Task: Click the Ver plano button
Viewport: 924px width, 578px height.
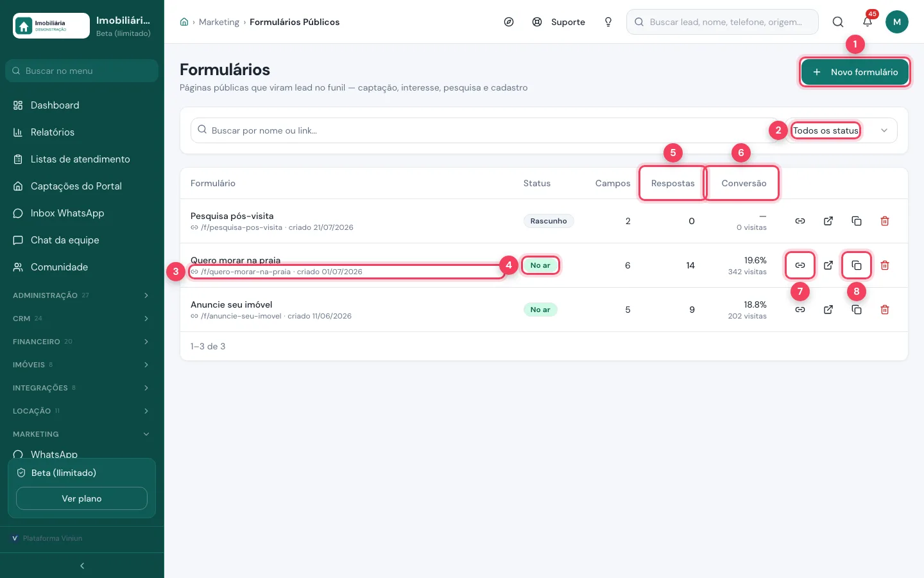Action: (81, 498)
